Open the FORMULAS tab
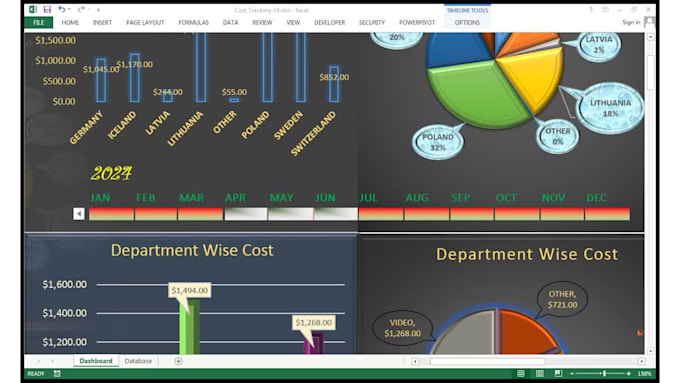 point(193,23)
